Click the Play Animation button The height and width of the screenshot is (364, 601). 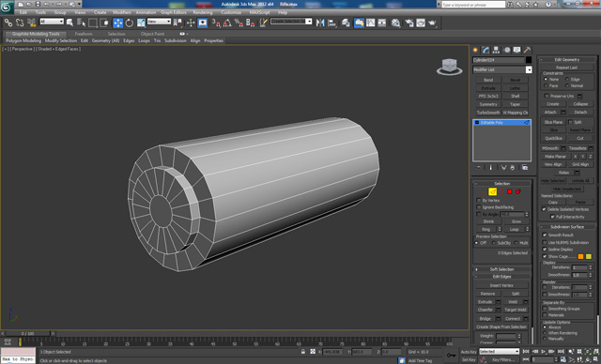click(543, 351)
